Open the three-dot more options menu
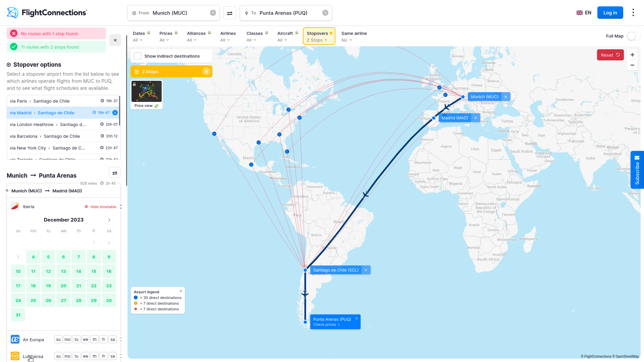This screenshot has height=362, width=644. pyautogui.click(x=633, y=13)
